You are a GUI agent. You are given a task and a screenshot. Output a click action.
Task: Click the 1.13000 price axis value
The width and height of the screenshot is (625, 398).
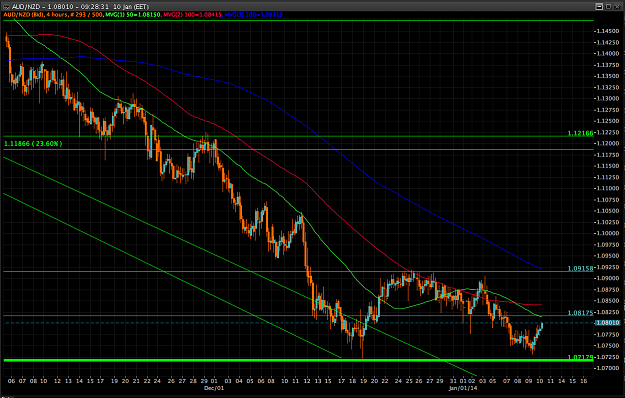pyautogui.click(x=608, y=98)
